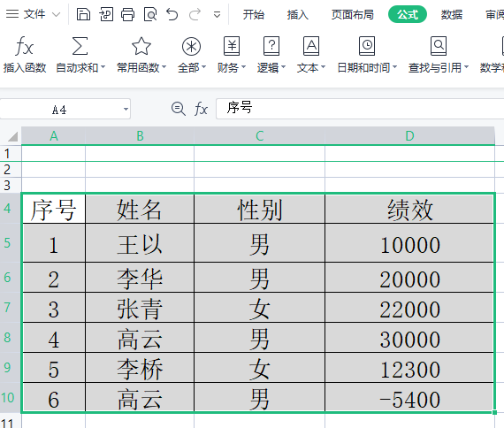Image resolution: width=504 pixels, height=428 pixels.
Task: Click the cell with value 22000
Action: (x=409, y=308)
